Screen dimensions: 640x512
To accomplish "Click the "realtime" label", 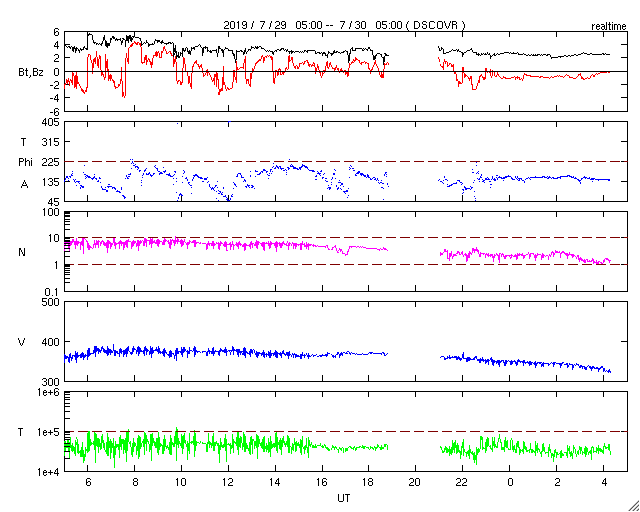I will point(609,27).
